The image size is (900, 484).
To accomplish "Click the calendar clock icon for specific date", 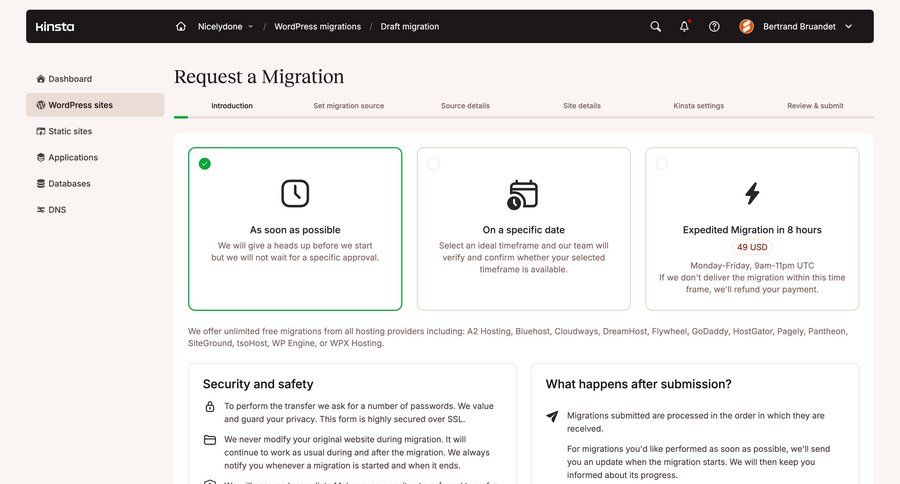I will tap(522, 195).
